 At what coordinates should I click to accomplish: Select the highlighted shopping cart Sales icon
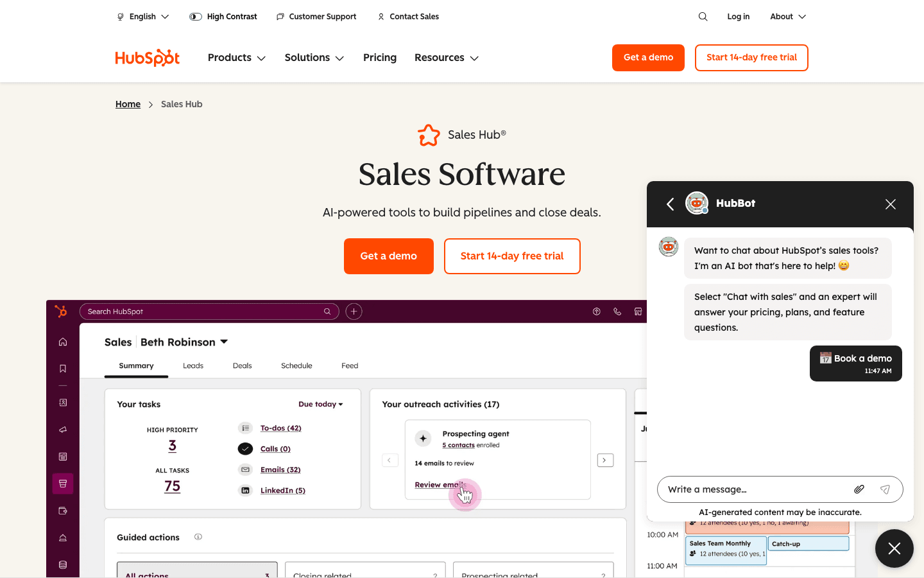[62, 483]
